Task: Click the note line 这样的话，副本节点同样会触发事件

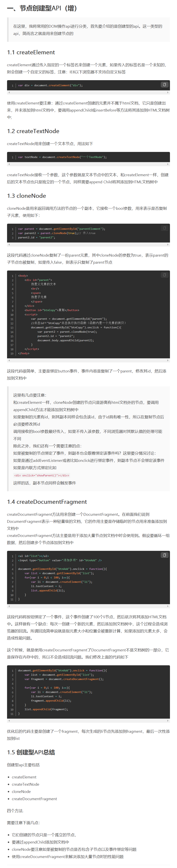Action: point(44,483)
